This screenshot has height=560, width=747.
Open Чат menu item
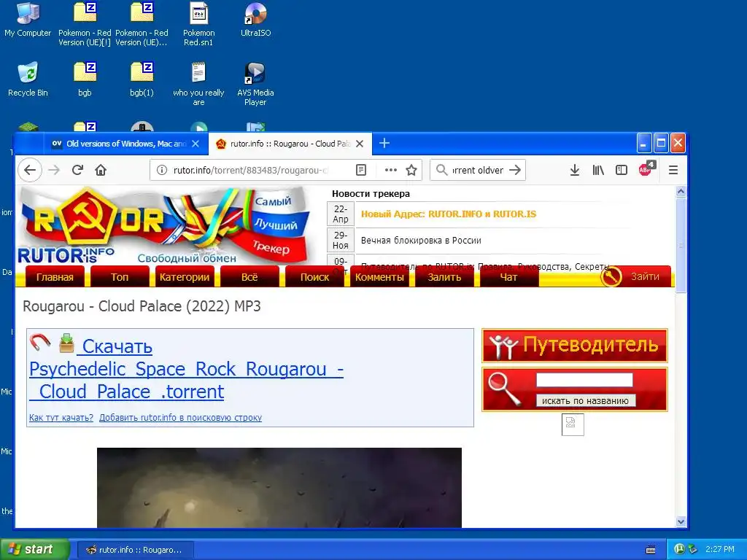(508, 276)
